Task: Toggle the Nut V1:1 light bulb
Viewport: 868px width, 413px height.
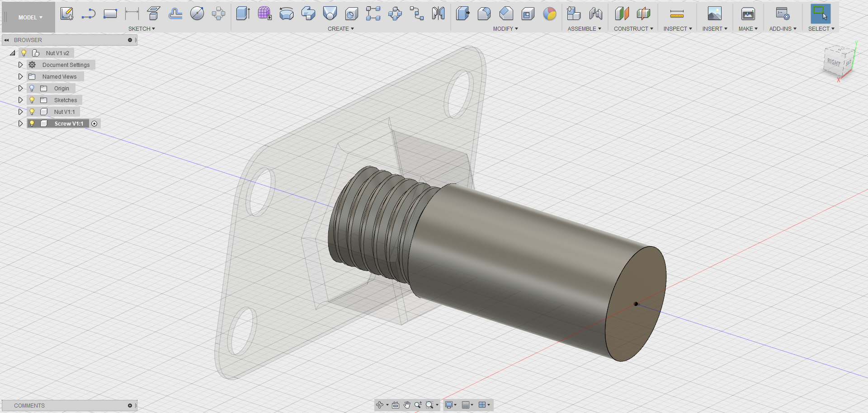Action: 31,112
